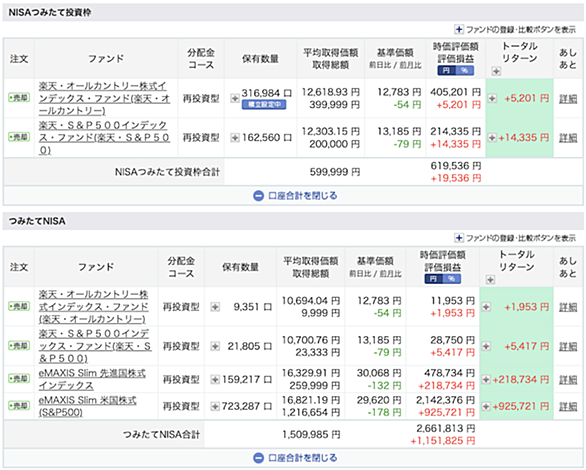Viewport: 586px width, 470px height.
Task: Click sell button for つみたてNISA 楽天・オールカントリー row
Action: coord(19,306)
